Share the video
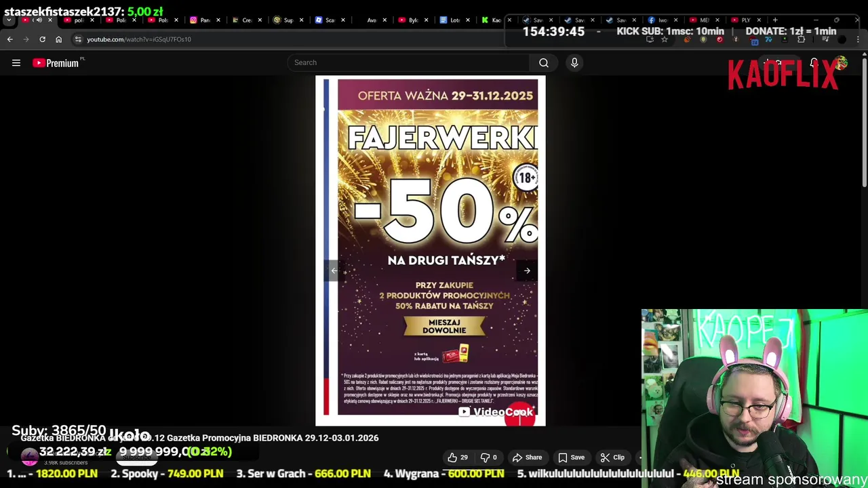This screenshot has width=868, height=488. point(527,457)
